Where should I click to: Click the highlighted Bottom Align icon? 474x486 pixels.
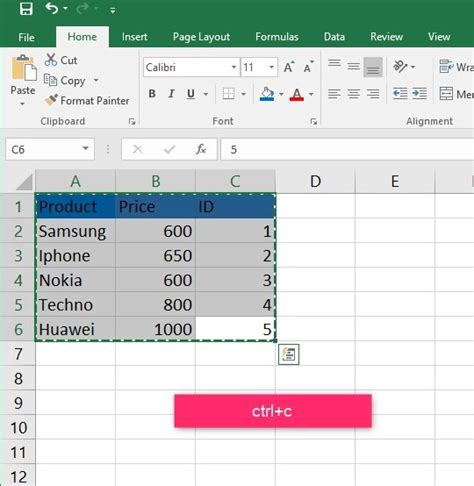tap(373, 67)
